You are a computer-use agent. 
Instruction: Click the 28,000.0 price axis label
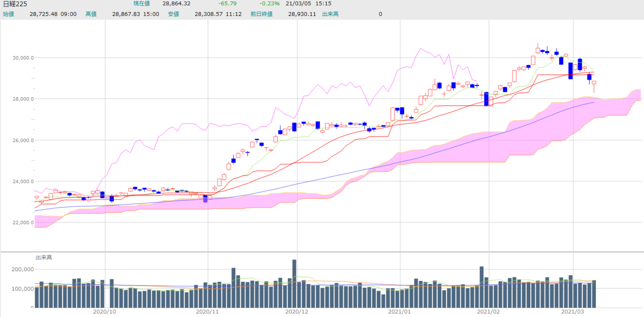tap(23, 99)
